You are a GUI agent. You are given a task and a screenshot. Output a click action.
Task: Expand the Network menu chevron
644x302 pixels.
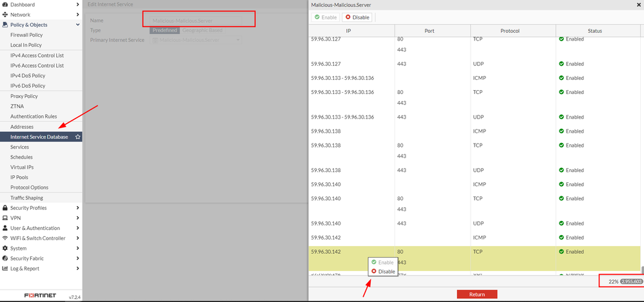point(78,15)
